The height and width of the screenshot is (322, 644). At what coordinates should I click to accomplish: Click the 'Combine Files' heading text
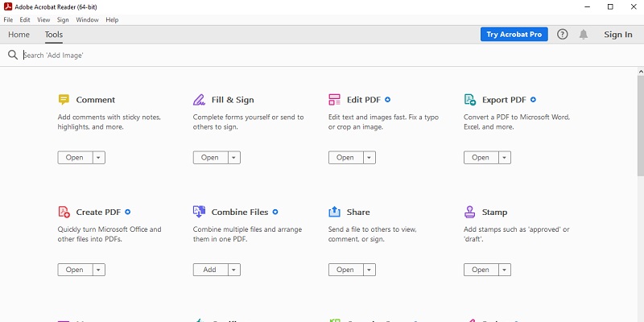click(x=240, y=213)
